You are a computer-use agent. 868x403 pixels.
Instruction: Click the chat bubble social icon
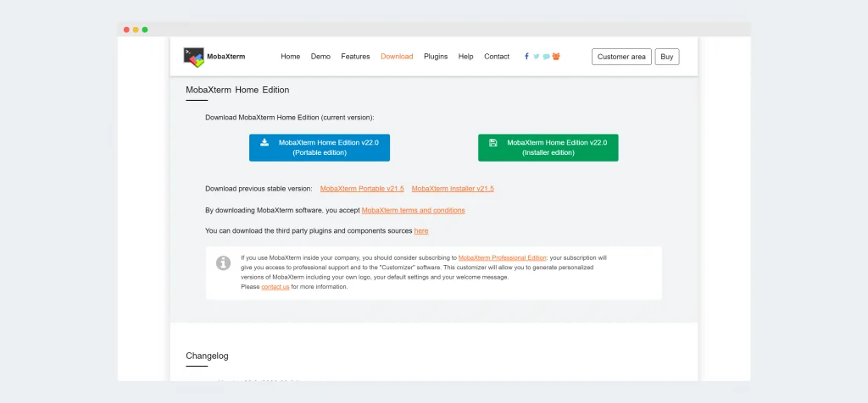(x=547, y=57)
